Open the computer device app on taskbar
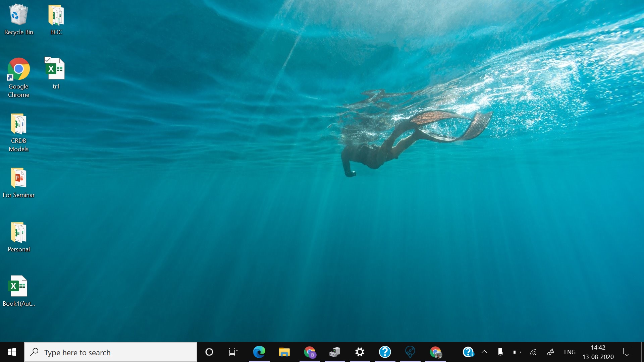644x362 pixels. 335,352
